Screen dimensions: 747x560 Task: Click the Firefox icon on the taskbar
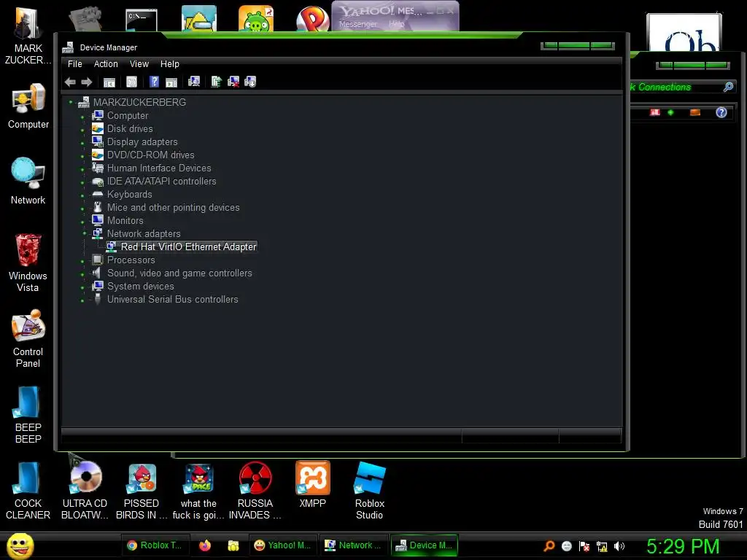(205, 545)
